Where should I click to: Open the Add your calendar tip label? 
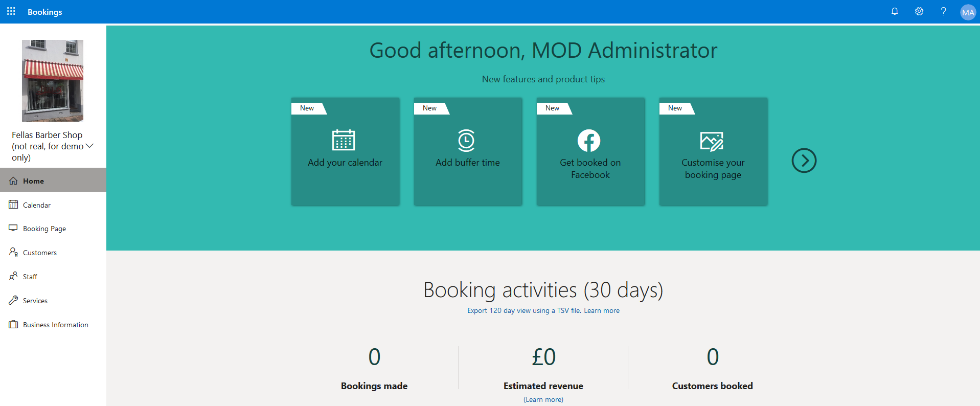[345, 163]
